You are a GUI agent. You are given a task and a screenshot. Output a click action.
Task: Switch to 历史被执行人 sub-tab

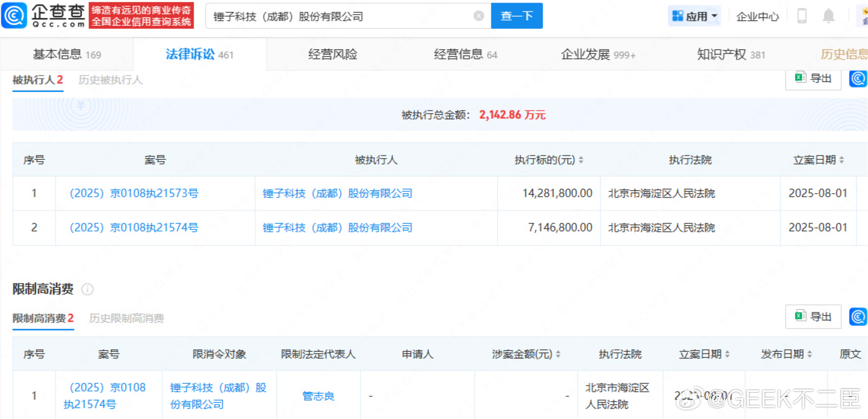(x=110, y=80)
